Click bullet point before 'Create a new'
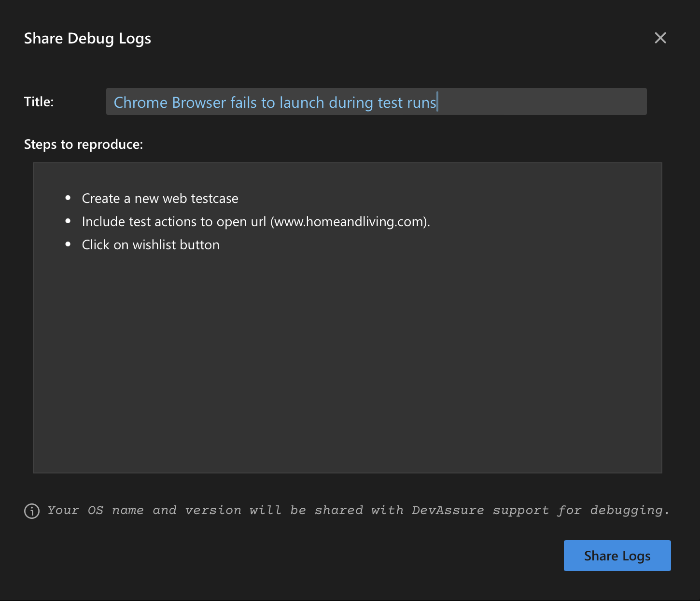The width and height of the screenshot is (700, 601). tap(68, 198)
